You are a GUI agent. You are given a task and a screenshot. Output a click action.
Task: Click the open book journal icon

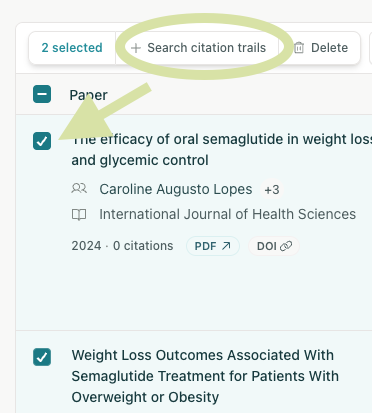79,214
